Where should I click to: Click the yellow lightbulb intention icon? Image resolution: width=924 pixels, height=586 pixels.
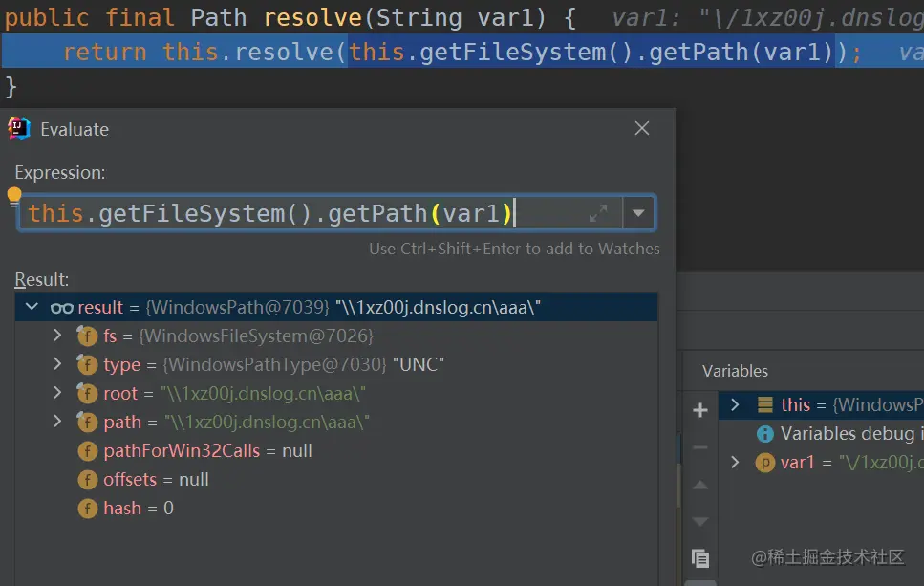14,197
